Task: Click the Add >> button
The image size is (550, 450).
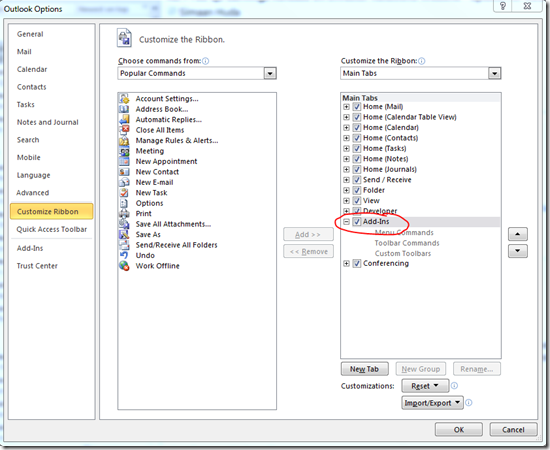Action: pyautogui.click(x=308, y=234)
